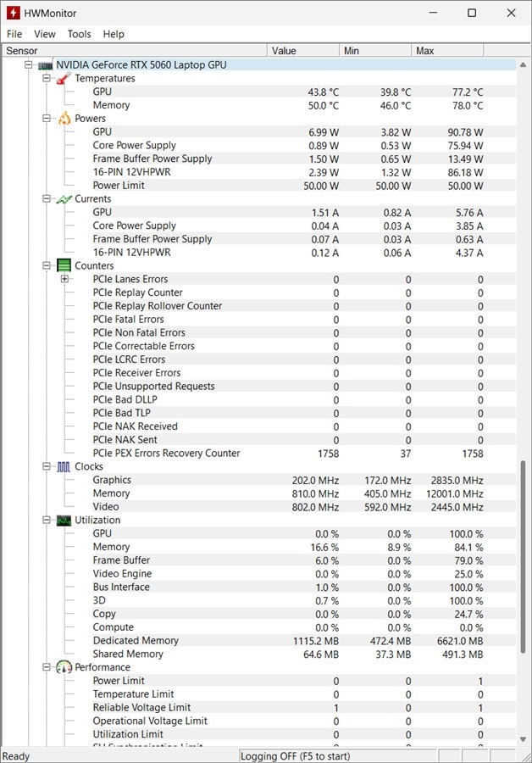The image size is (532, 763).
Task: Click the NVIDIA GPU card icon
Action: [x=45, y=65]
